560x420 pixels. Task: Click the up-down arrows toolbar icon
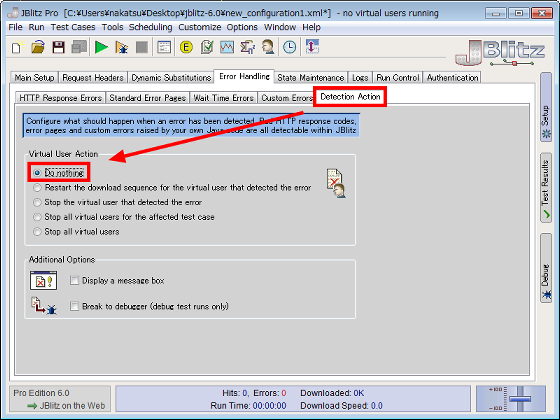coord(312,47)
